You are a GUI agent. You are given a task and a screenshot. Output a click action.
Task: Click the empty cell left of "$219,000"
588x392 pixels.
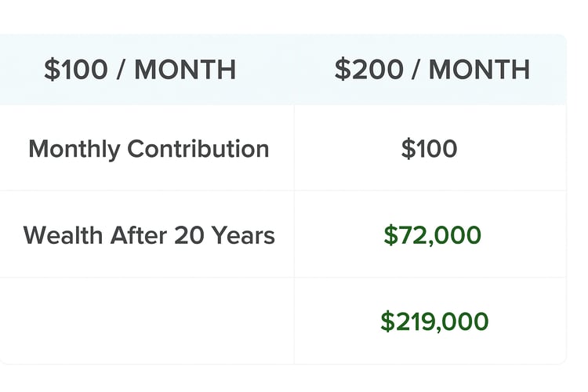(x=147, y=321)
